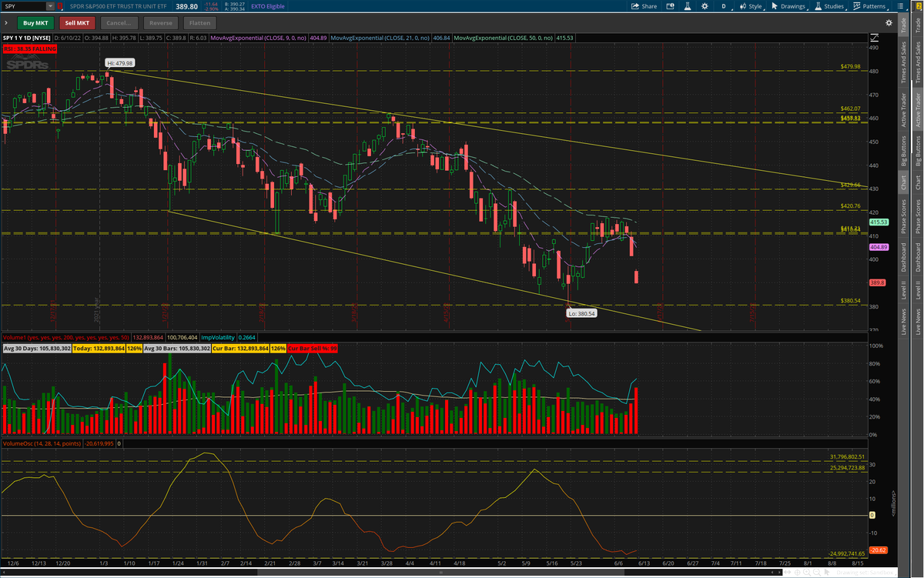This screenshot has height=578, width=924.
Task: Open the Studies dropdown
Action: click(x=832, y=6)
